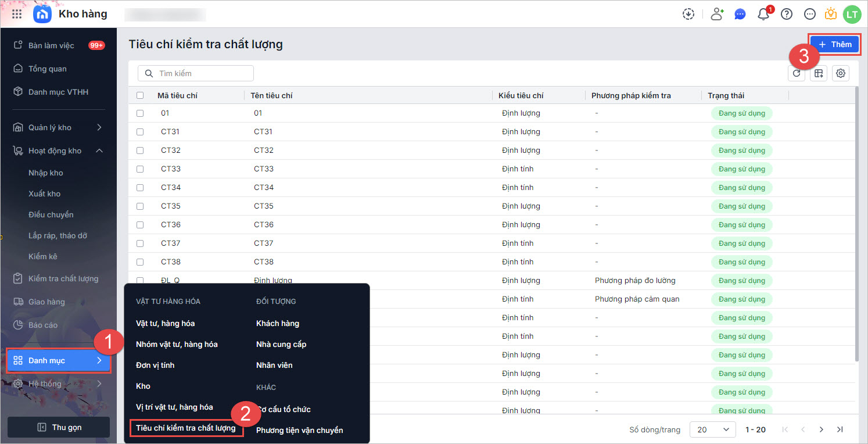Click the column layout icon
This screenshot has width=868, height=444.
[819, 73]
